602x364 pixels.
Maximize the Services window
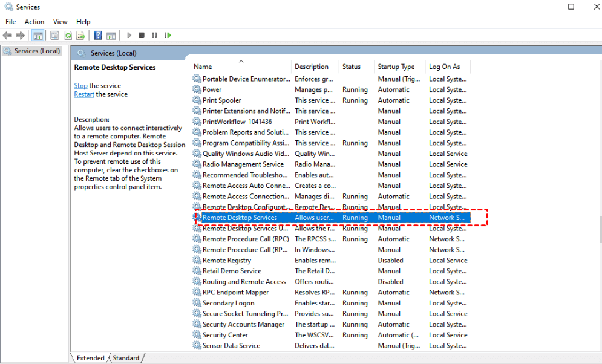pos(571,7)
